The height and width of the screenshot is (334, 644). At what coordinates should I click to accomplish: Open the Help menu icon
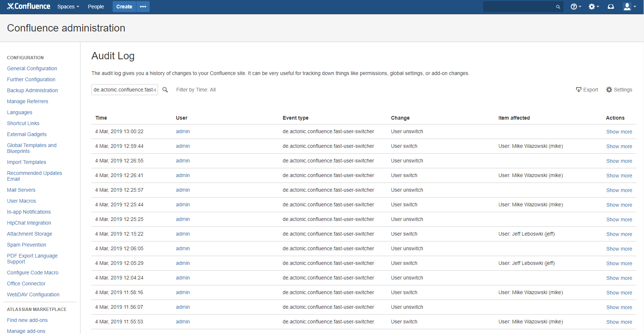click(x=576, y=7)
